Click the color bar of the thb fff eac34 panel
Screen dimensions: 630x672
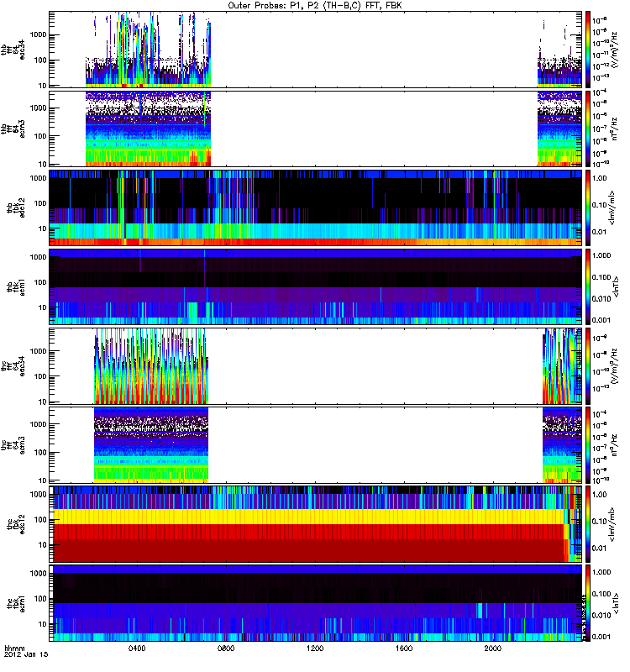click(587, 50)
